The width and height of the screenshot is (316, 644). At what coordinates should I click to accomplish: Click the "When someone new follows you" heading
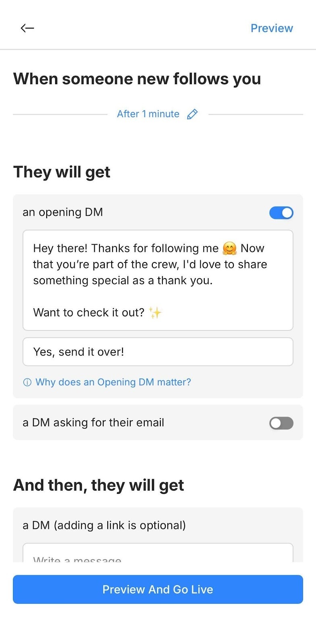tap(137, 79)
